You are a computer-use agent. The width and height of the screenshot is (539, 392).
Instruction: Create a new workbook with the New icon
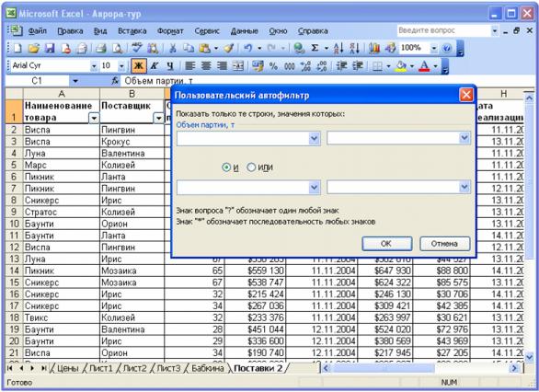(17, 49)
